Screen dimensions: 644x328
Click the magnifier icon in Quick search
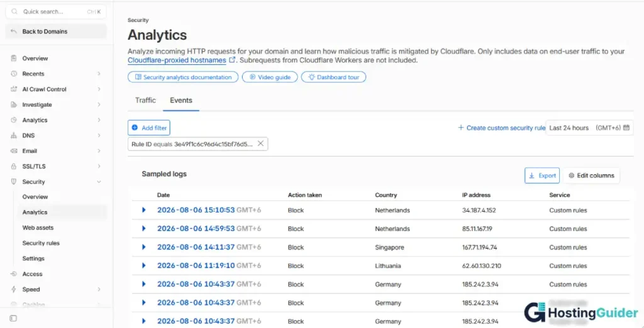click(x=15, y=11)
